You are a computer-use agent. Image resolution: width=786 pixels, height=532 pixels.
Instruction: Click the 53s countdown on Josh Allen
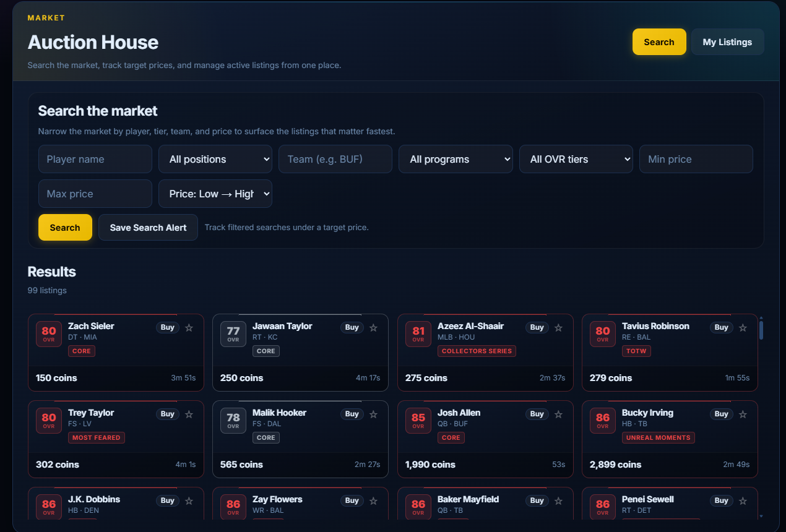559,465
